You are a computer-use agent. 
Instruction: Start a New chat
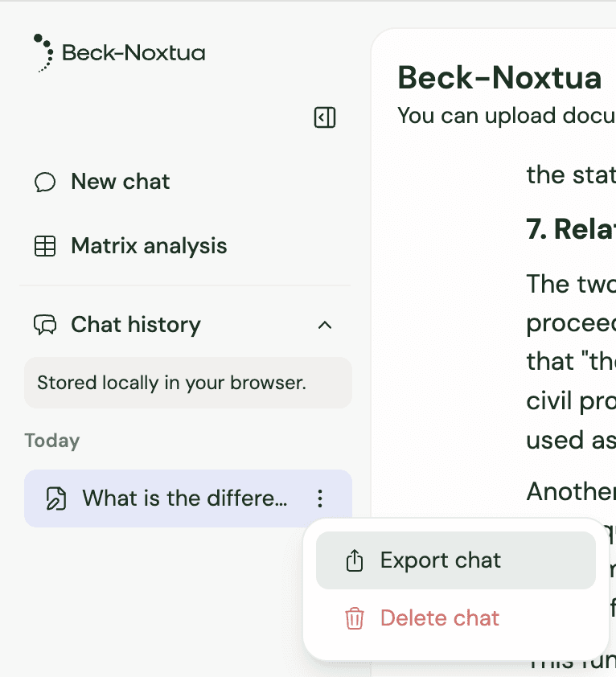[x=120, y=182]
